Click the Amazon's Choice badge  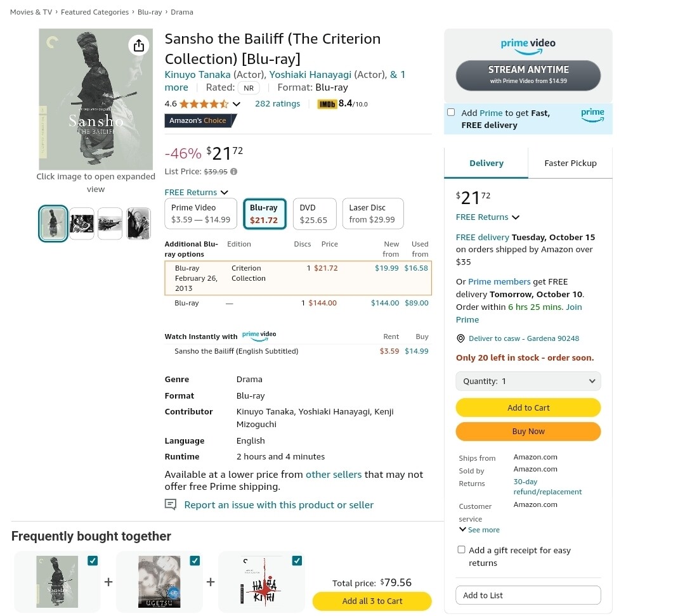[x=199, y=120]
